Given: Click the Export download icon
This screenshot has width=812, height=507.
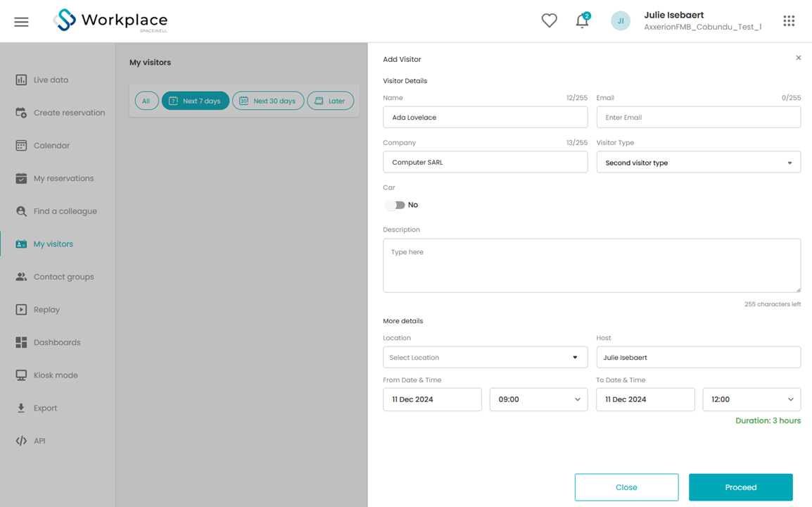Looking at the screenshot, I should tap(21, 408).
